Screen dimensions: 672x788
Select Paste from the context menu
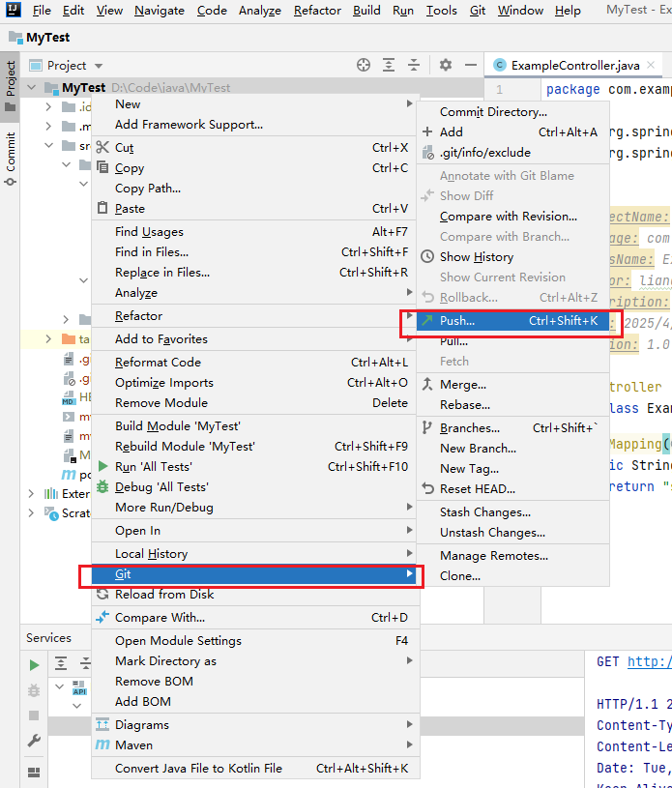[x=256, y=209]
